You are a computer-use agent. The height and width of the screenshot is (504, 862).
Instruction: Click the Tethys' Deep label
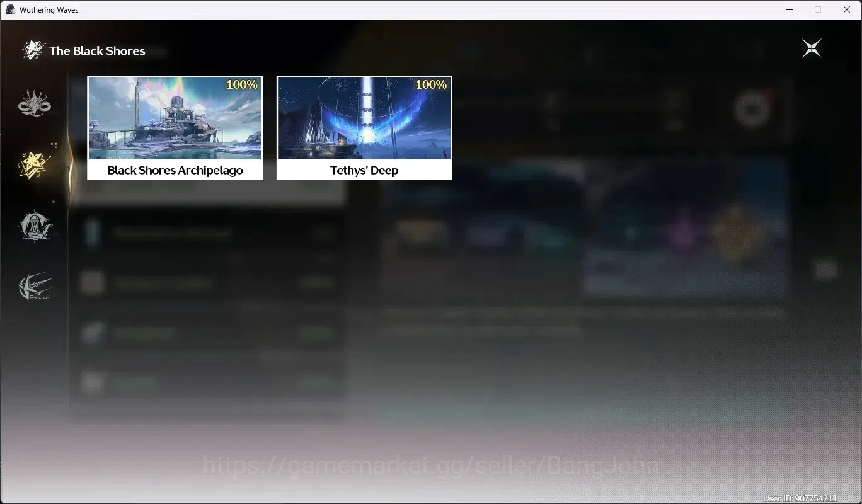364,170
